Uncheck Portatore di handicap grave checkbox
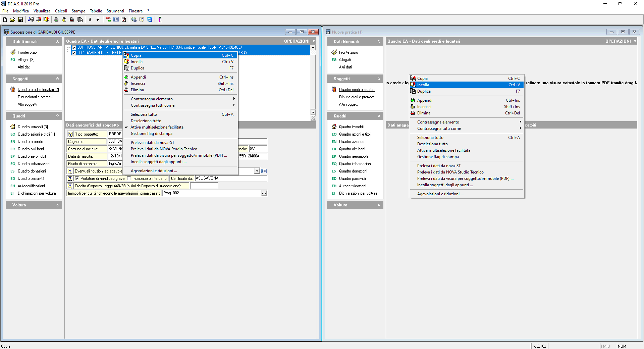644x349 pixels. [x=77, y=179]
